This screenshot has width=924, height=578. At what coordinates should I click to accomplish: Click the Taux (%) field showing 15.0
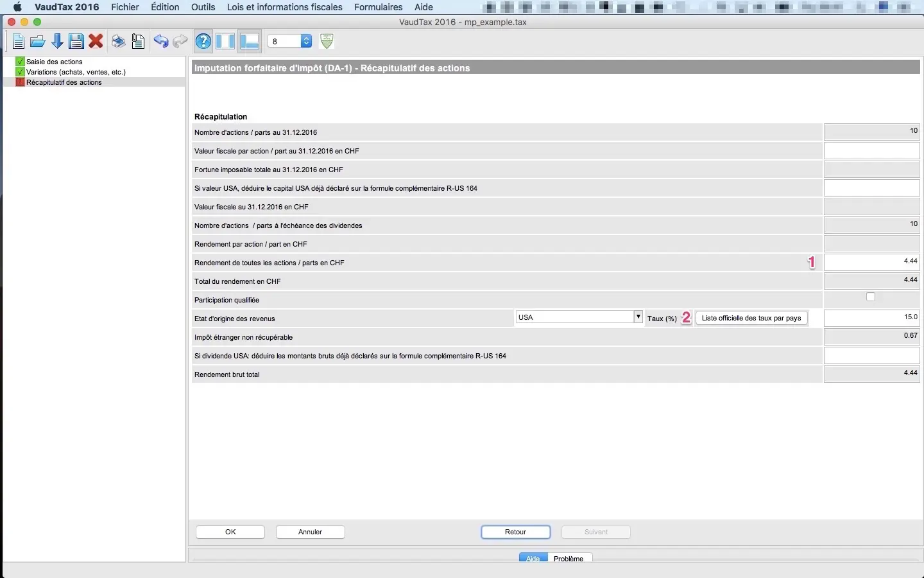tap(872, 318)
